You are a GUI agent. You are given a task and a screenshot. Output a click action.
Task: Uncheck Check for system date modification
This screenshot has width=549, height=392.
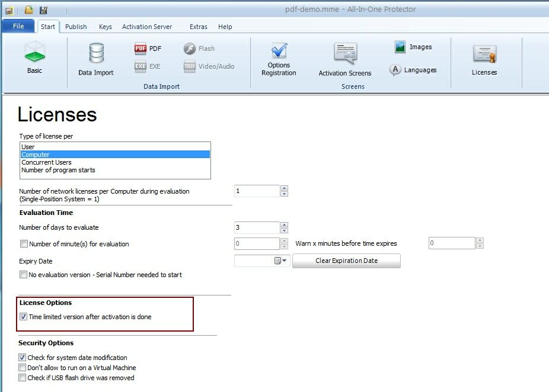(x=23, y=358)
